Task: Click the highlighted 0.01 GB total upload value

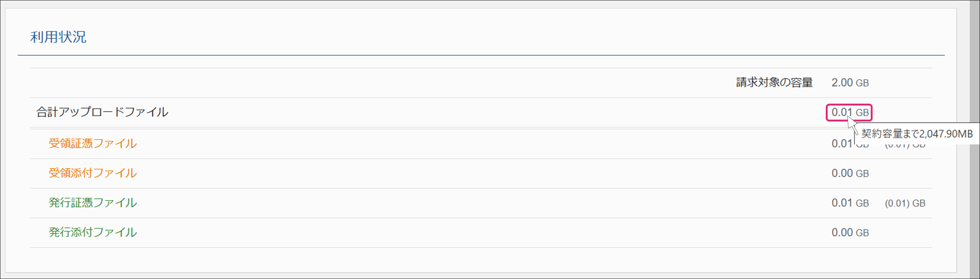Action: (849, 113)
